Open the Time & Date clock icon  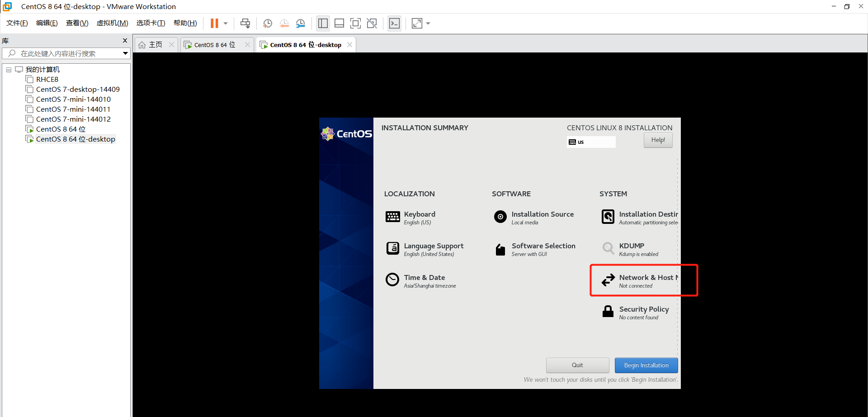[x=392, y=280]
